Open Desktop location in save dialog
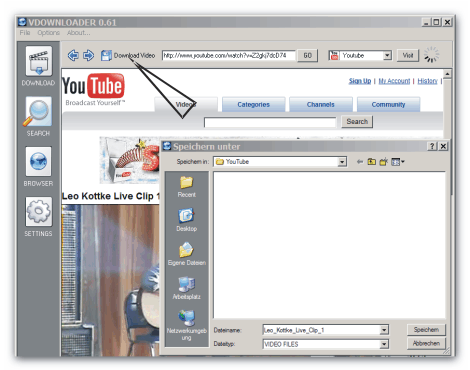The height and width of the screenshot is (370, 470). 186,220
